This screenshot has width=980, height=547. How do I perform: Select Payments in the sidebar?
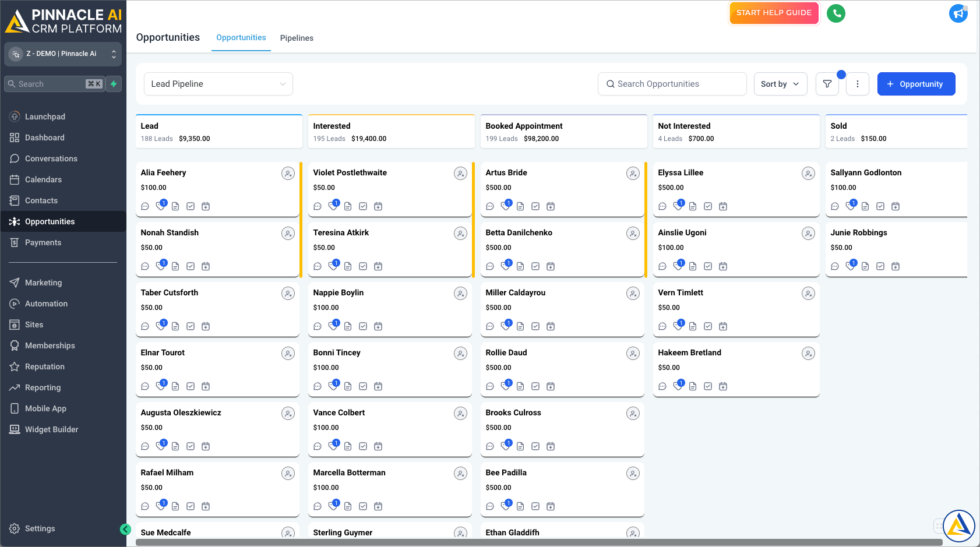tap(44, 242)
